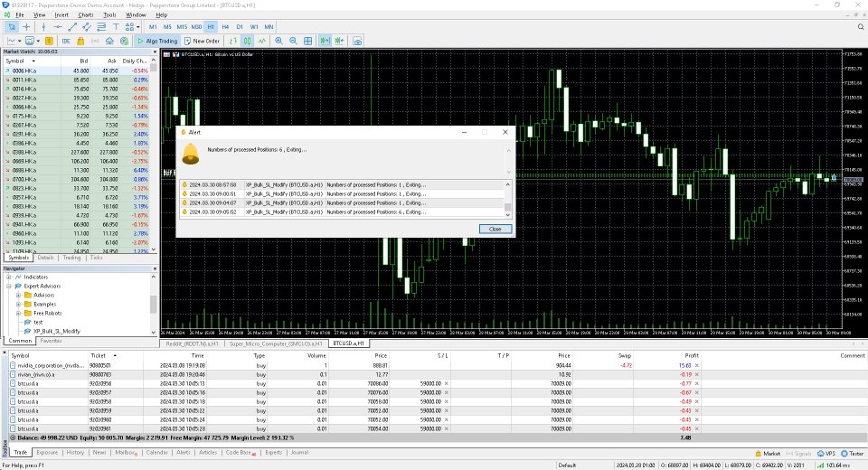This screenshot has width=868, height=470.
Task: Click the nvidia_corporation position document icon
Action: pyautogui.click(x=13, y=365)
